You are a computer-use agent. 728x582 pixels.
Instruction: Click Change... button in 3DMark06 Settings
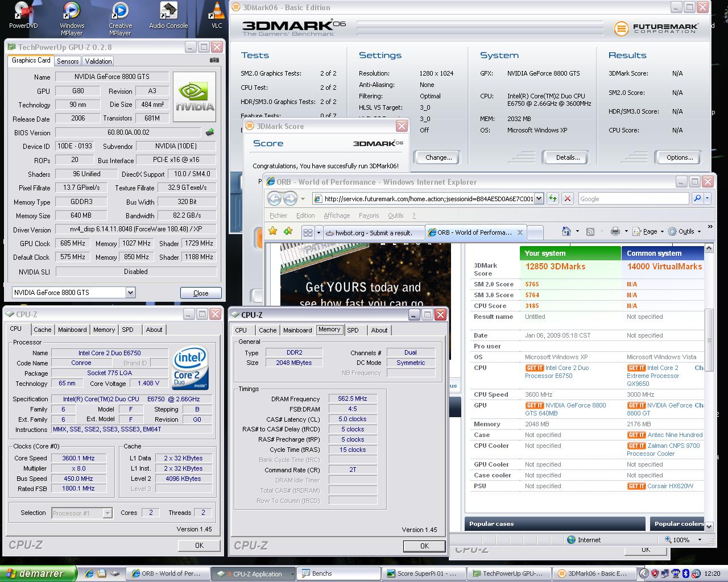pyautogui.click(x=439, y=157)
